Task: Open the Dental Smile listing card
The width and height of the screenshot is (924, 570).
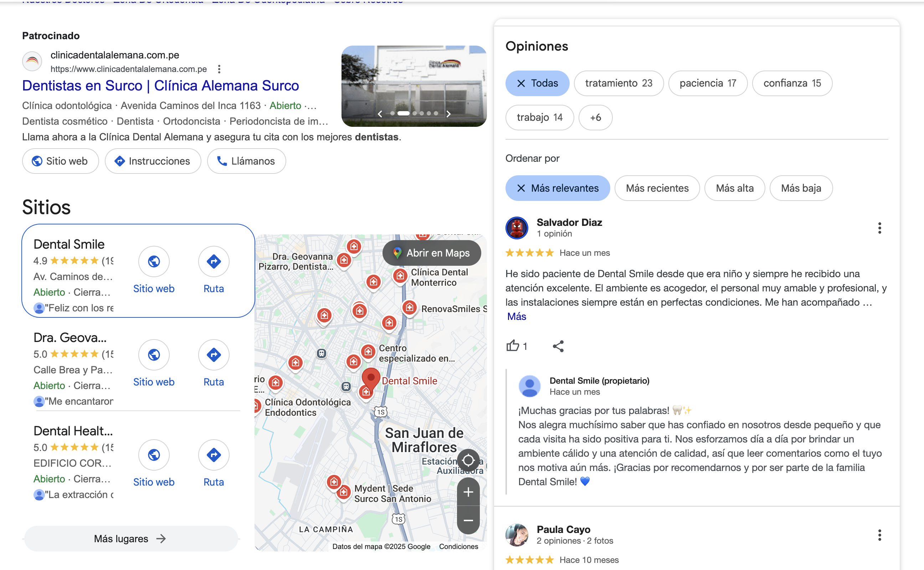Action: (138, 271)
